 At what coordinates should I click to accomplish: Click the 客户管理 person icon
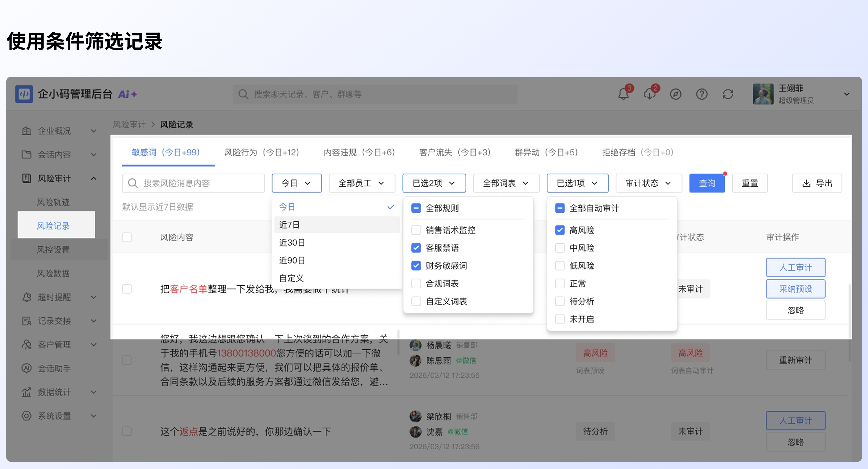pos(26,345)
